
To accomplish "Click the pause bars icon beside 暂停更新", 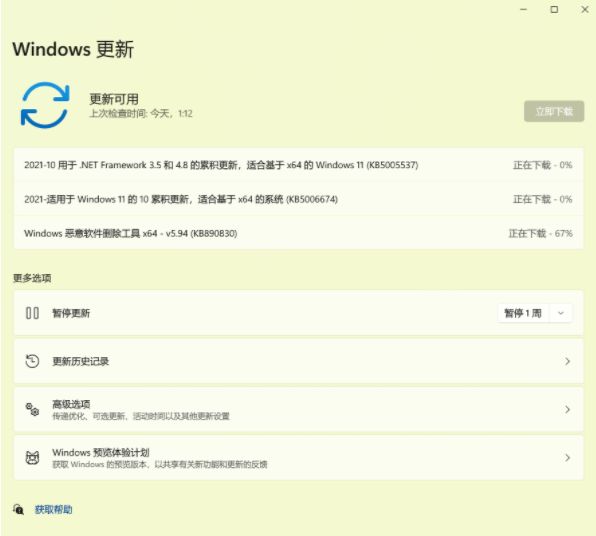I will coord(32,313).
